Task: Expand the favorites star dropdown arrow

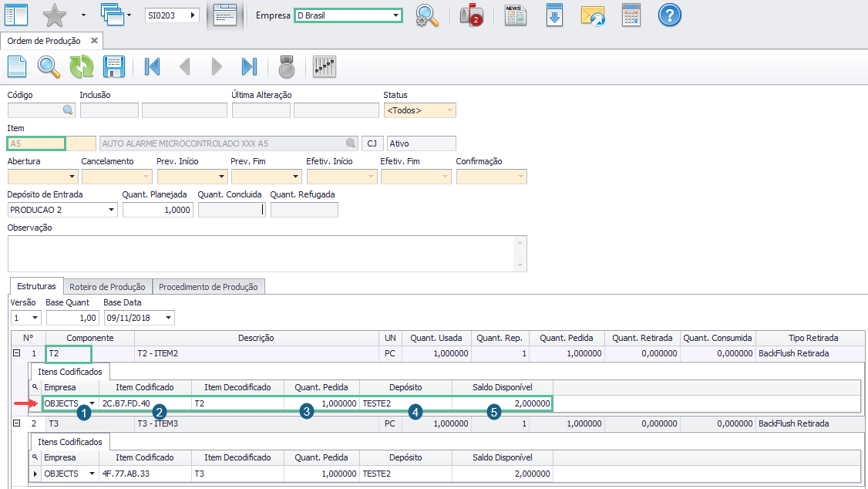Action: (x=83, y=15)
